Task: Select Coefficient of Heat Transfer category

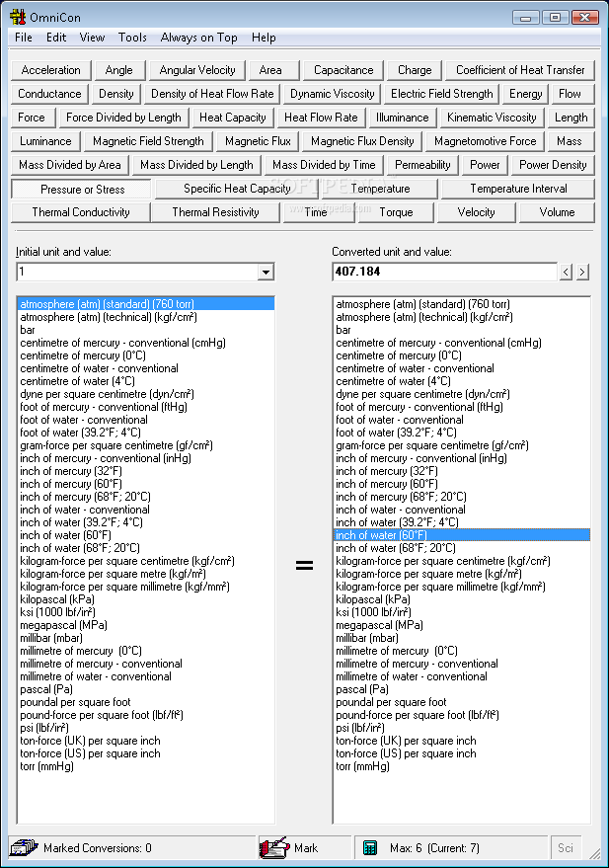Action: [x=520, y=70]
